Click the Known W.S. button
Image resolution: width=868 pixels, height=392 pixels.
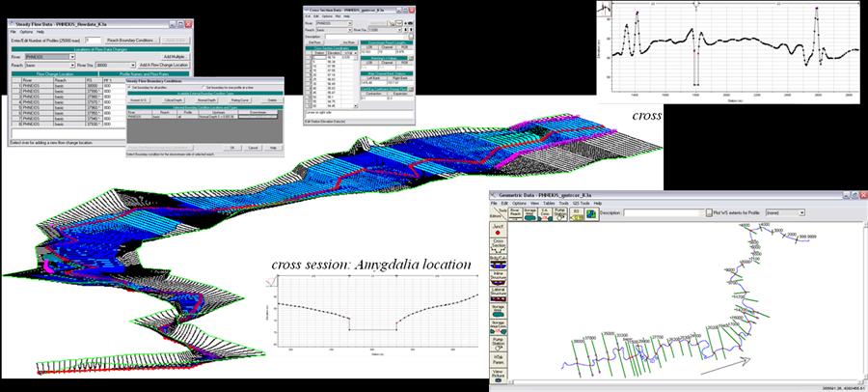pyautogui.click(x=137, y=99)
